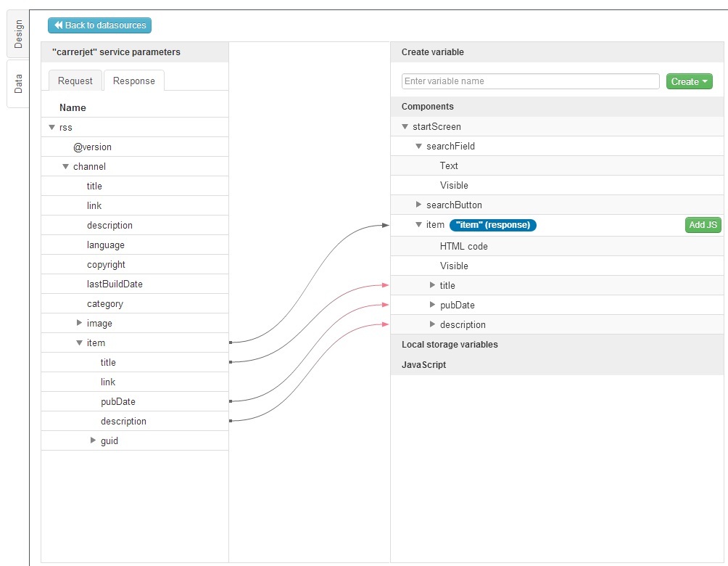Collapse the searchField component arrow

pos(418,146)
